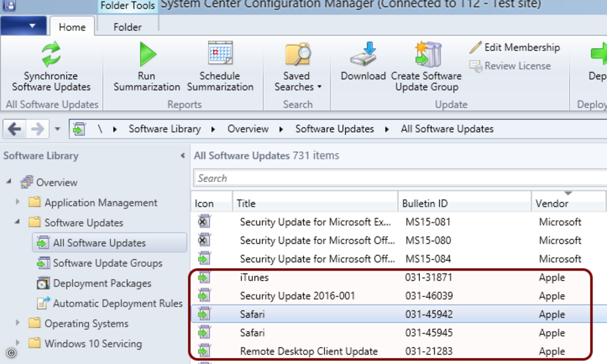Screen dimensions: 607x364
Task: Click the icon for Safari 031-45945 row
Action: (204, 333)
